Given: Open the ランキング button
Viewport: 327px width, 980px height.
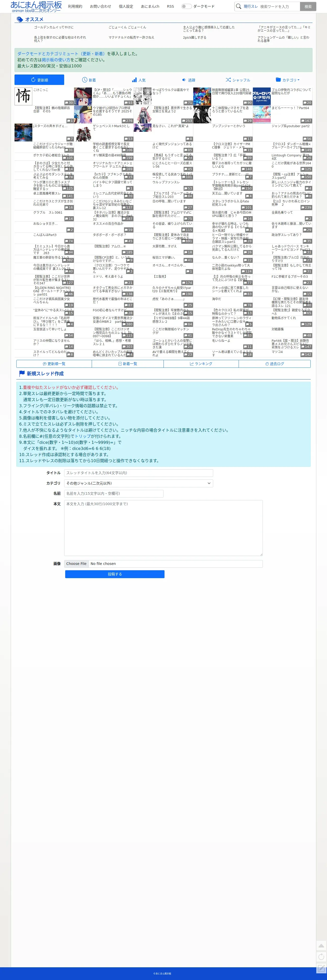Looking at the screenshot, I should (x=201, y=364).
